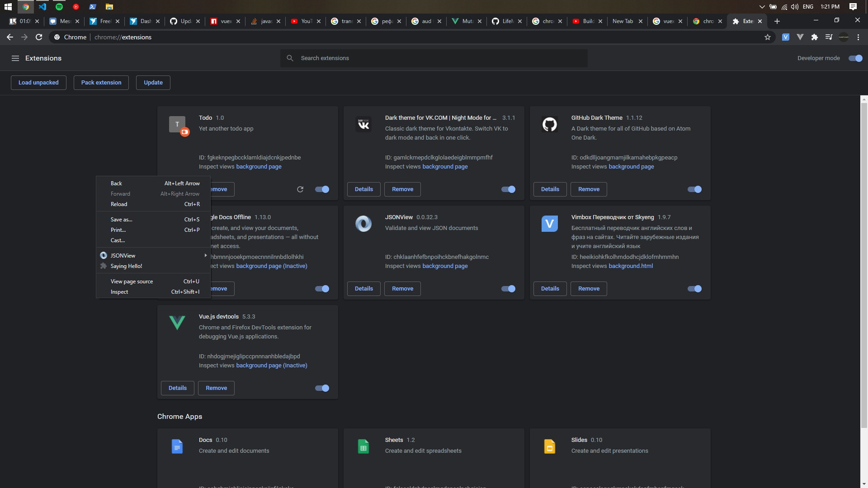Click the page vertical scrollbar thumb

(864, 265)
